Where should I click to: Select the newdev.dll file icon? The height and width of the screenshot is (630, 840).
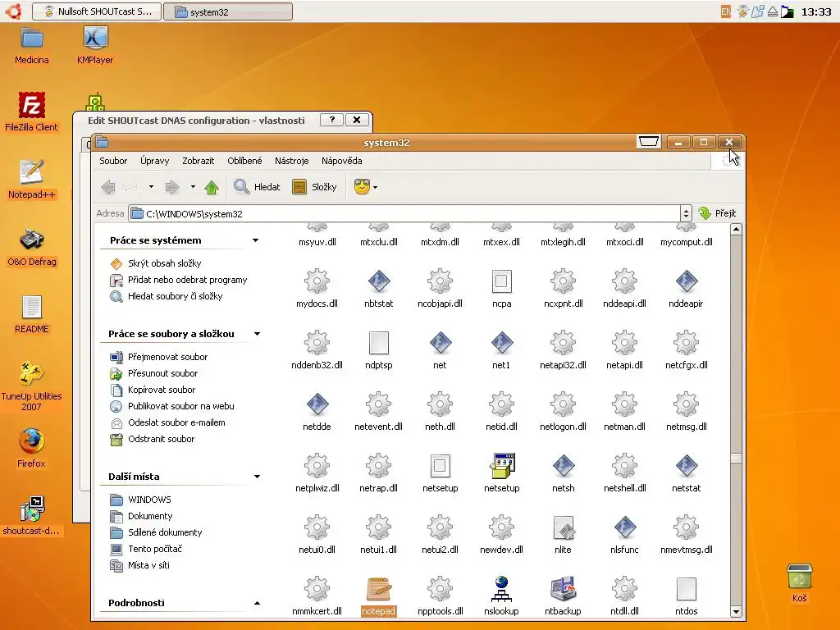502,527
